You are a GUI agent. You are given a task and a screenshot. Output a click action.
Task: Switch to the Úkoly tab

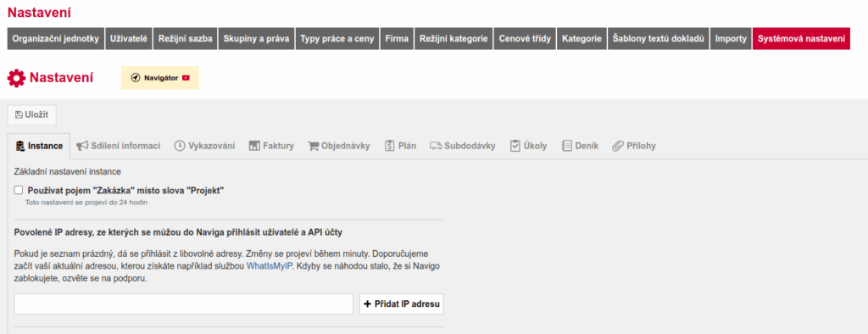tap(529, 146)
